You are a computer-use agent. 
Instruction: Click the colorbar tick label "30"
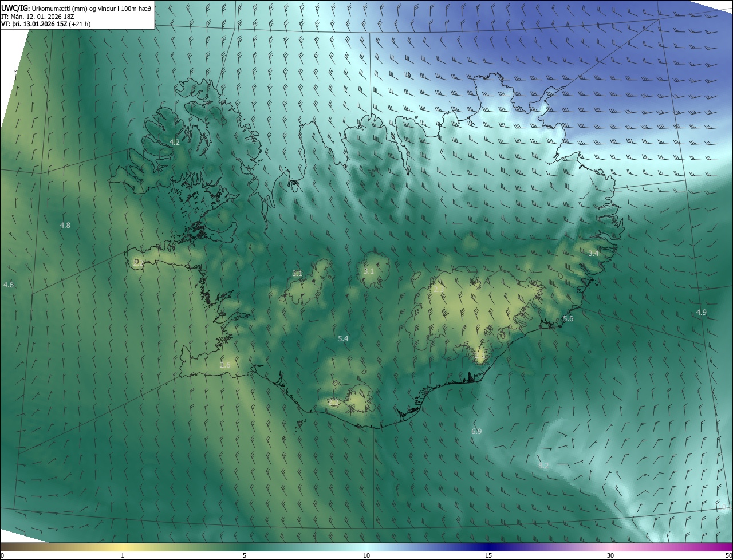610,555
